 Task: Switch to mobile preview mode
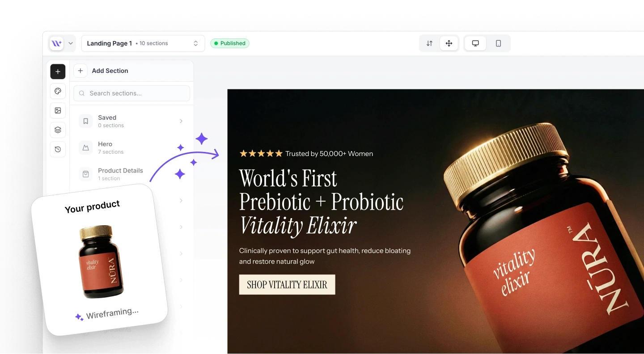[x=498, y=43]
